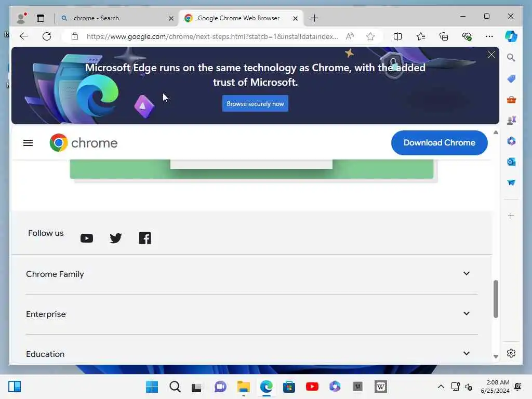The image size is (532, 399).
Task: Launch Copilot from the toolbar
Action: tap(511, 36)
